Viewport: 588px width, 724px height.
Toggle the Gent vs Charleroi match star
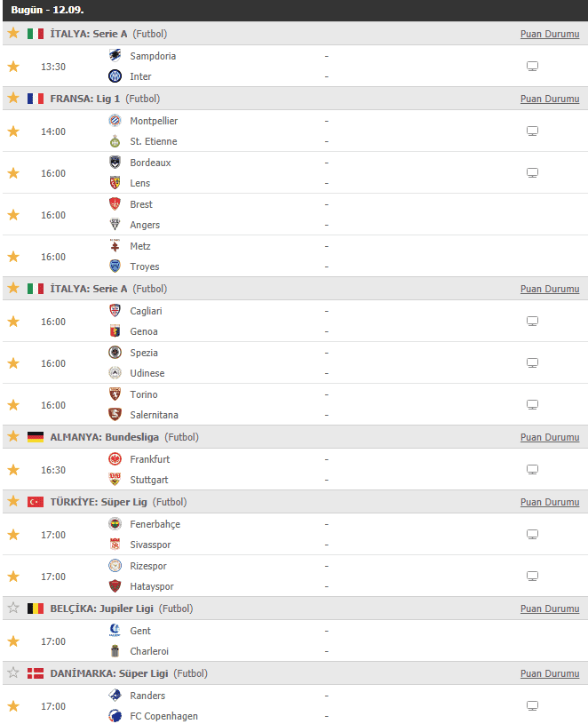pos(13,641)
